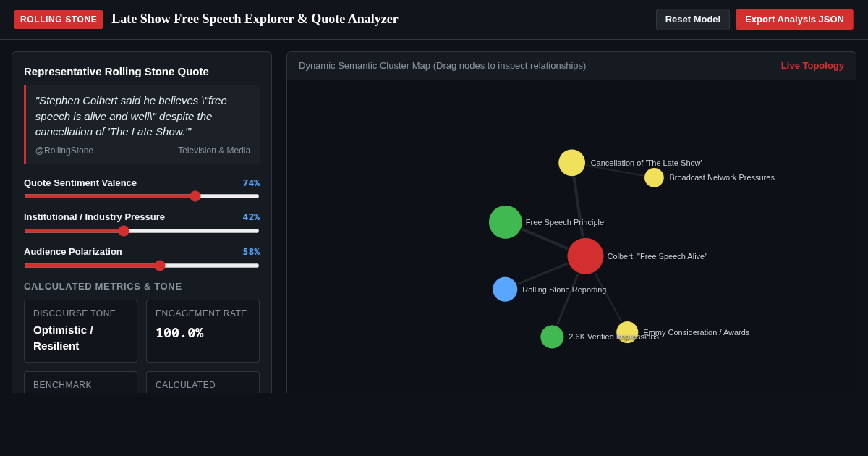This screenshot has width=868, height=456.
Task: Adjust the Audience Polarization slider
Action: click(x=142, y=266)
